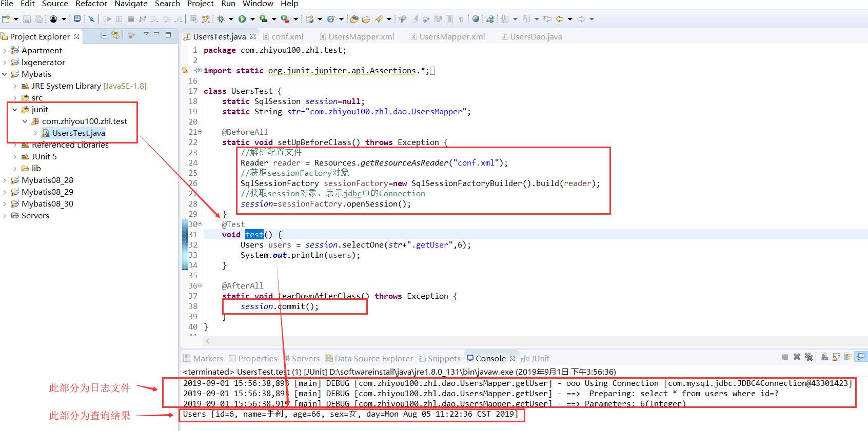Image resolution: width=868 pixels, height=431 pixels.
Task: Expand the Apartment project
Action: coord(5,50)
